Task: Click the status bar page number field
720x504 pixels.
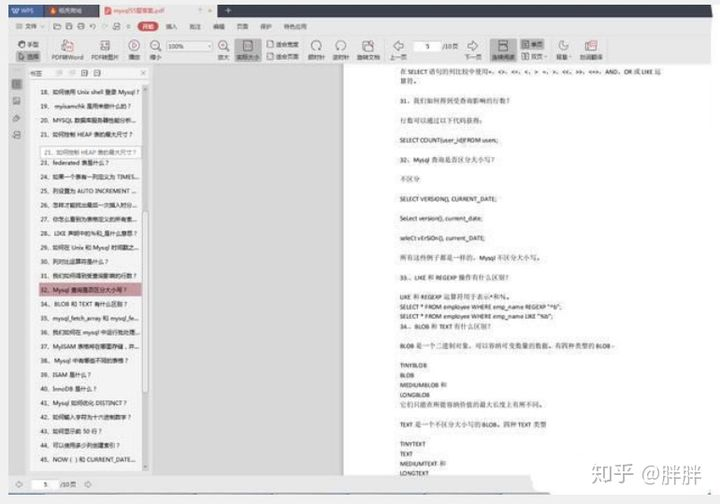Action: (x=45, y=484)
